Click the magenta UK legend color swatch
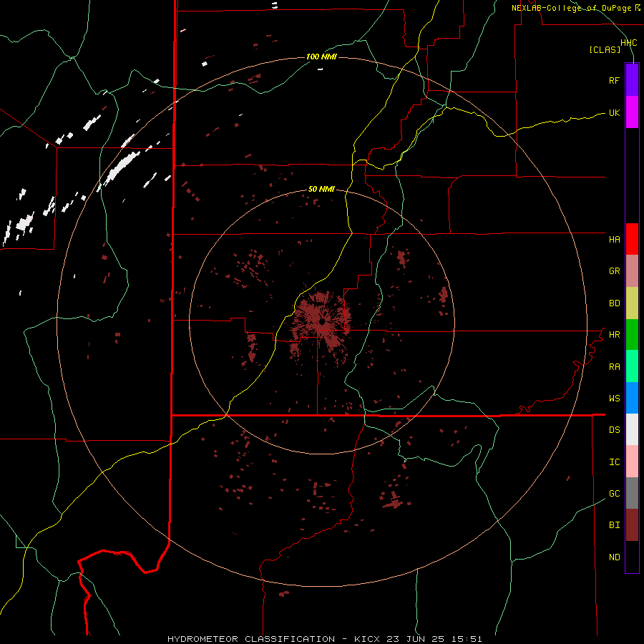Viewport: 644px width, 644px height. [632, 112]
